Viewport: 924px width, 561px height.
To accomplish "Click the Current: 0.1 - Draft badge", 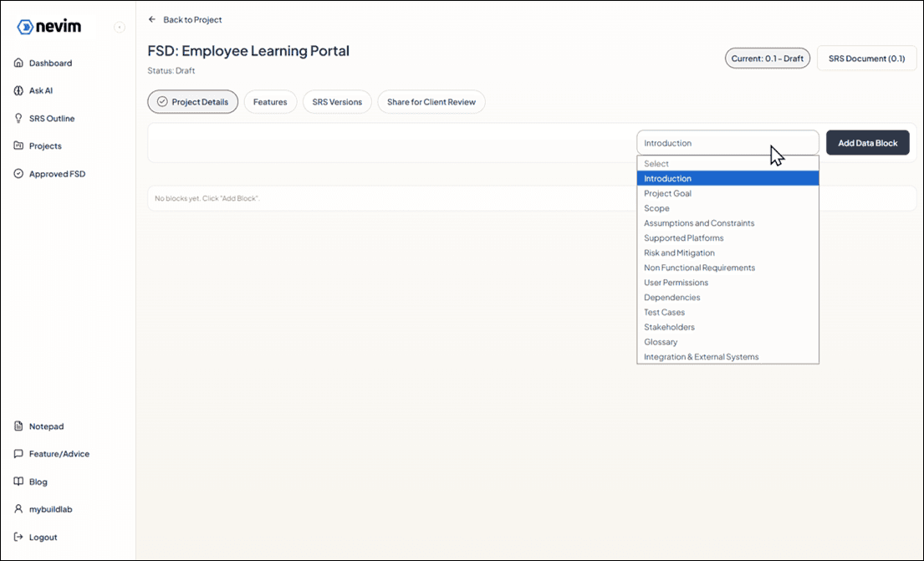I will tap(767, 58).
